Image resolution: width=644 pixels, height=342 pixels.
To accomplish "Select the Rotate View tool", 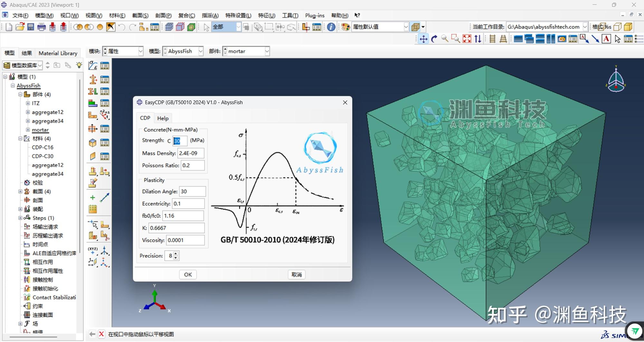I will click(434, 39).
